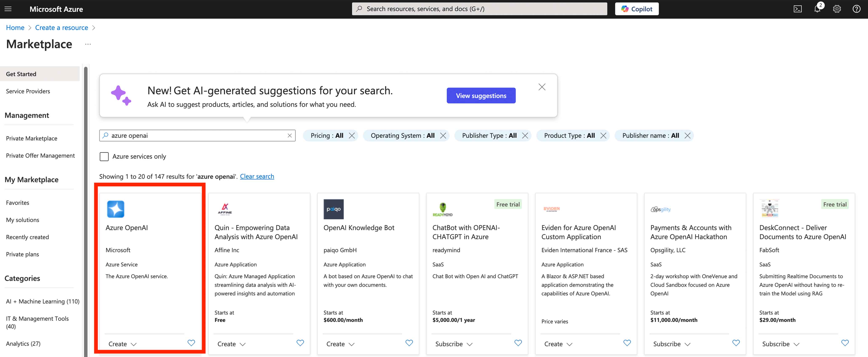Image resolution: width=868 pixels, height=357 pixels.
Task: Open portal settings gear
Action: (837, 9)
